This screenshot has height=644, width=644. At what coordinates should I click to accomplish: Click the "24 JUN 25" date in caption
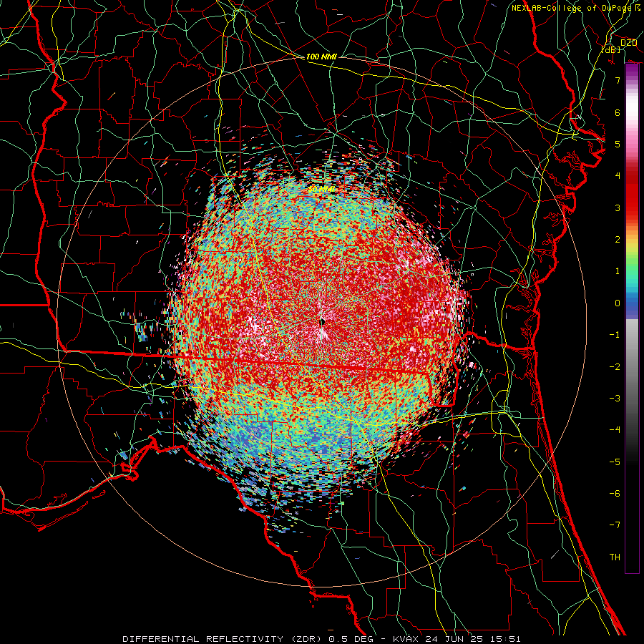click(455, 639)
